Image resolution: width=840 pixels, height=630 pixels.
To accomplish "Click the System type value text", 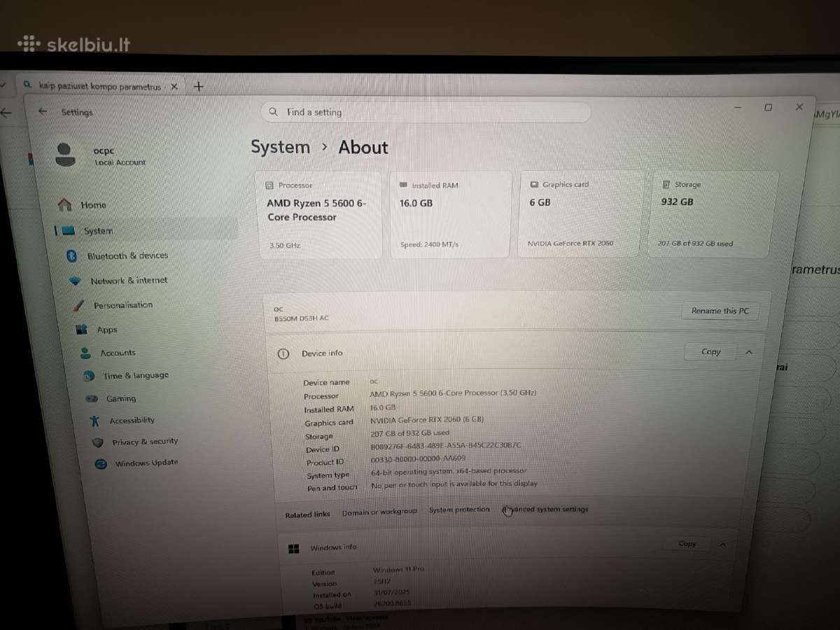I will [x=448, y=471].
